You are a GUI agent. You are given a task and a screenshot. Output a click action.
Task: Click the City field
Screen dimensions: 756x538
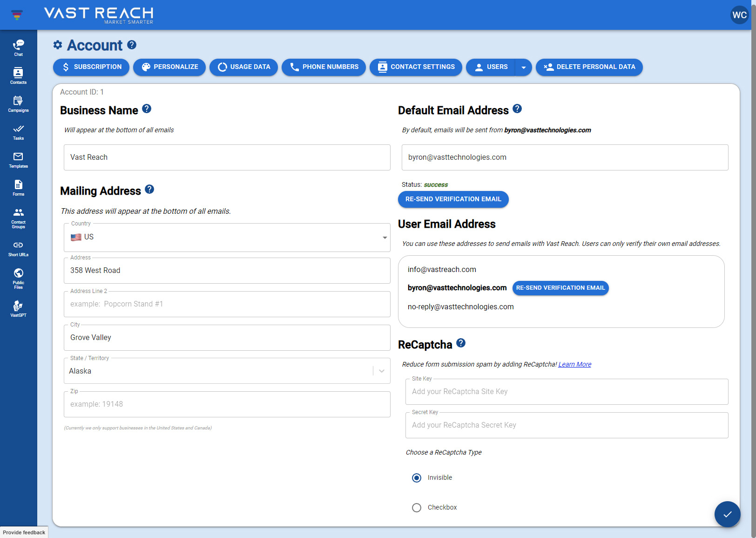pos(227,338)
